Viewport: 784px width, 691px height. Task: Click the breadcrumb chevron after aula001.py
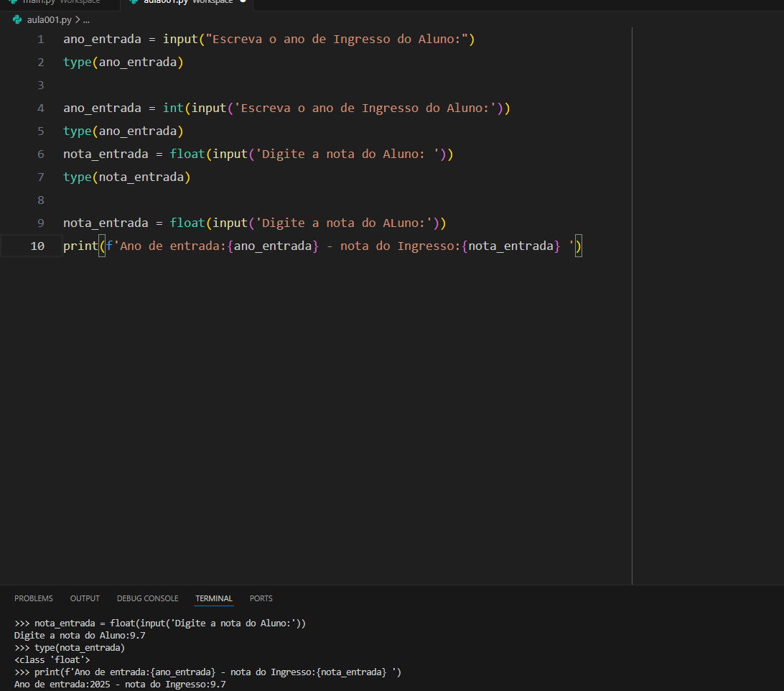[77, 20]
